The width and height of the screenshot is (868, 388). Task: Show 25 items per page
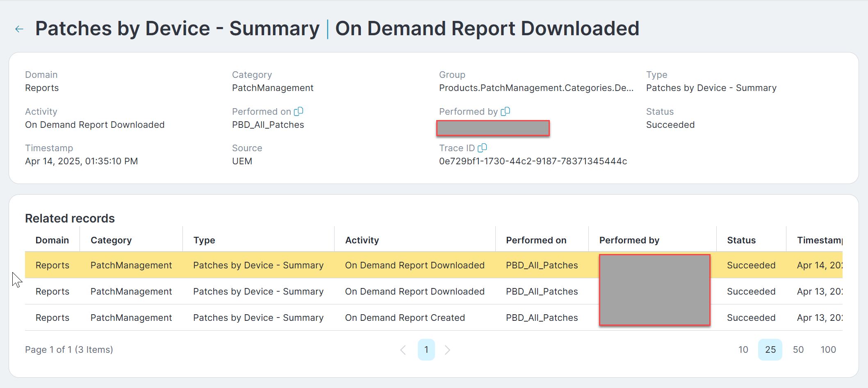pyautogui.click(x=770, y=350)
